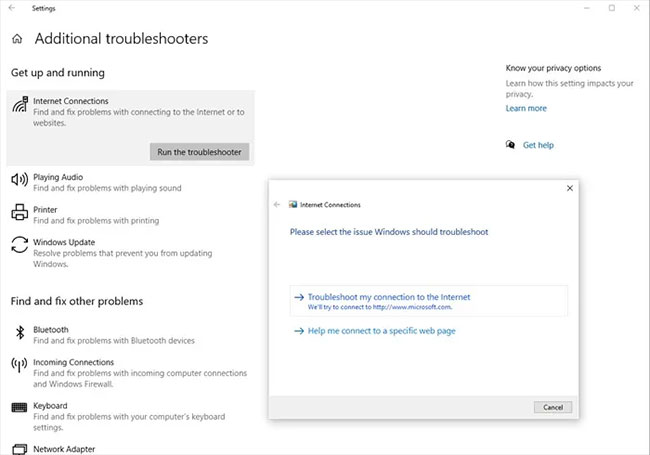Image resolution: width=650 pixels, height=455 pixels.
Task: Click the Incoming Connections antenna icon
Action: tap(19, 364)
